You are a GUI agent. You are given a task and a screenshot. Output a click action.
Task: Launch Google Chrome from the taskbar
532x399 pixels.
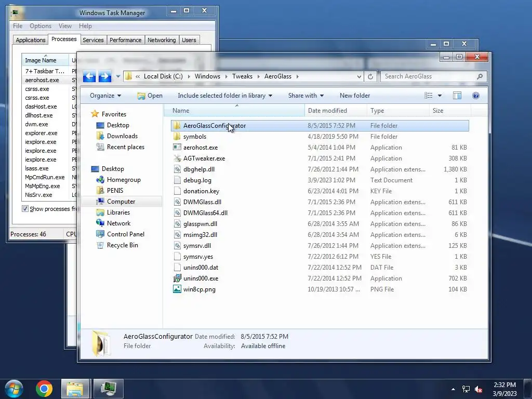[x=44, y=389]
